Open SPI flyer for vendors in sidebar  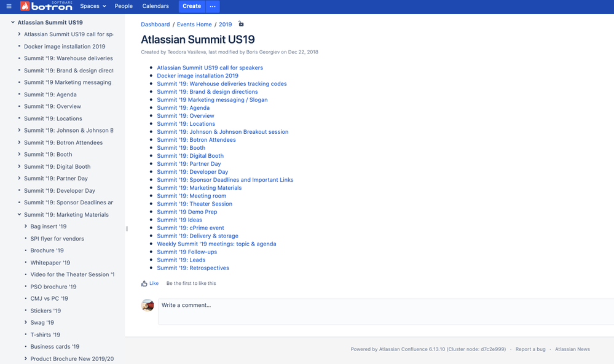[x=57, y=239]
